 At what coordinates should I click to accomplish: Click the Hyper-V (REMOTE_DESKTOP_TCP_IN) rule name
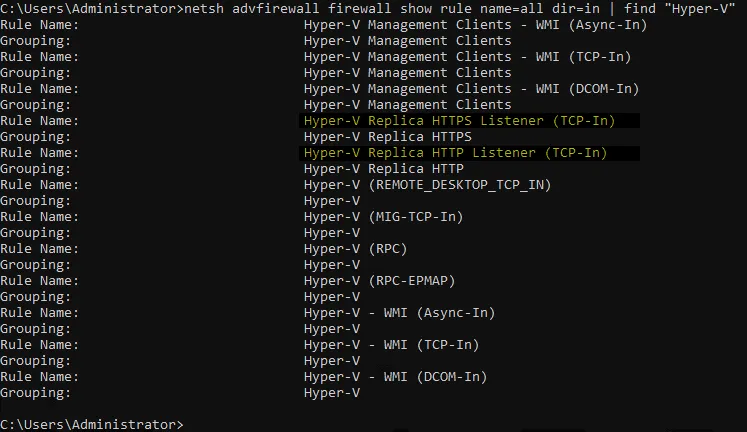[x=427, y=185]
